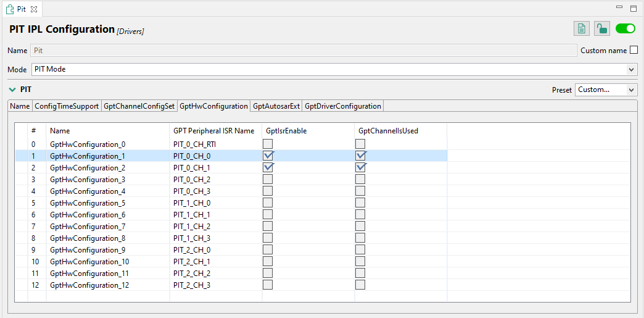Check GptIsrEnable for PIT_2_CH_3

coord(267,285)
